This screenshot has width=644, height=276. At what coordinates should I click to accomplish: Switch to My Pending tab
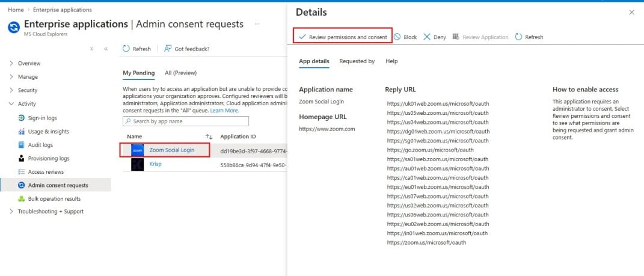pyautogui.click(x=139, y=73)
